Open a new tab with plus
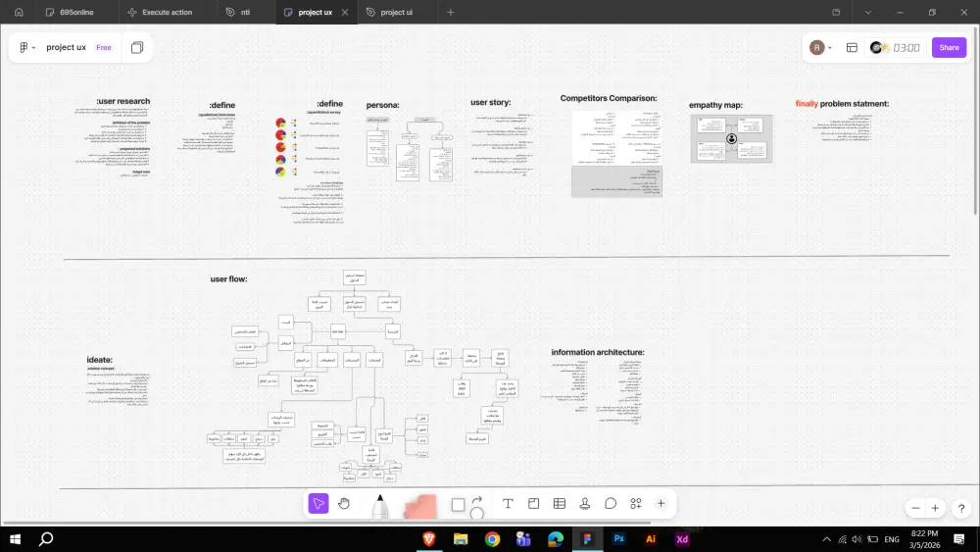The height and width of the screenshot is (552, 980). (x=451, y=12)
